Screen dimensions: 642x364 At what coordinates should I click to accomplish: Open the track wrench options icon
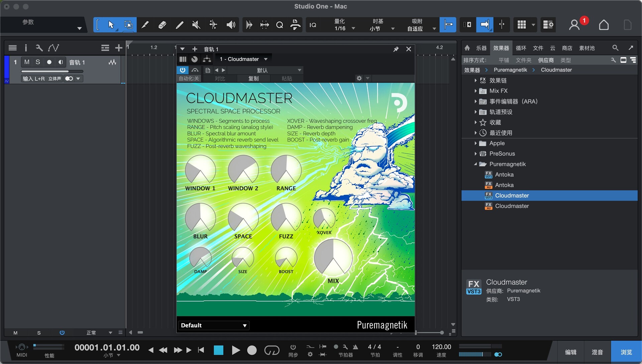[39, 48]
